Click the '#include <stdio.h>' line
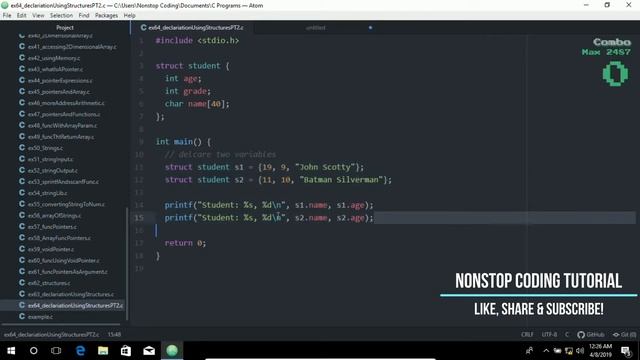Image resolution: width=640 pixels, height=360 pixels. tap(197, 40)
